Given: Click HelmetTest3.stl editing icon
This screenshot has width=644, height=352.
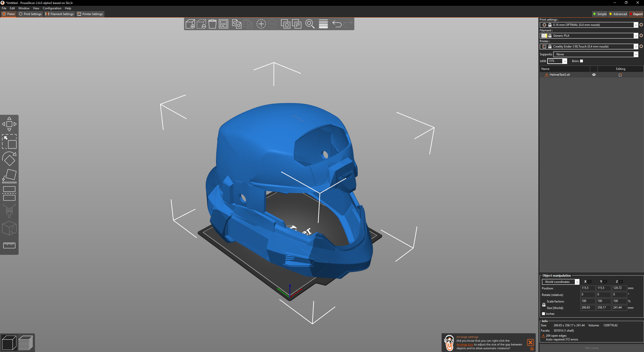Looking at the screenshot, I should (620, 75).
